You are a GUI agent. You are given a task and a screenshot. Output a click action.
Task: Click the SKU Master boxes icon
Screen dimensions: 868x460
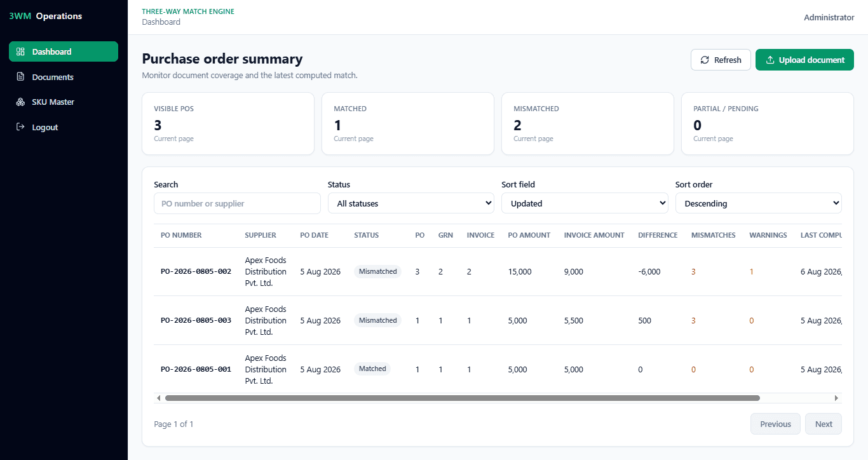20,102
